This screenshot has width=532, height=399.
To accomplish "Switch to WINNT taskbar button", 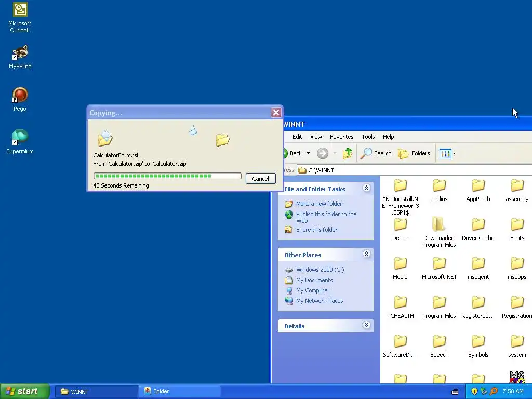I will [x=96, y=392].
